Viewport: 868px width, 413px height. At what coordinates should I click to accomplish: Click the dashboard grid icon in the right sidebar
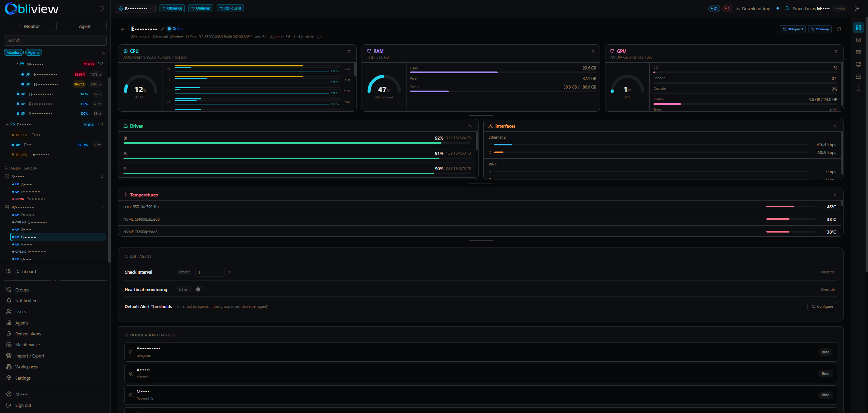coord(859,28)
